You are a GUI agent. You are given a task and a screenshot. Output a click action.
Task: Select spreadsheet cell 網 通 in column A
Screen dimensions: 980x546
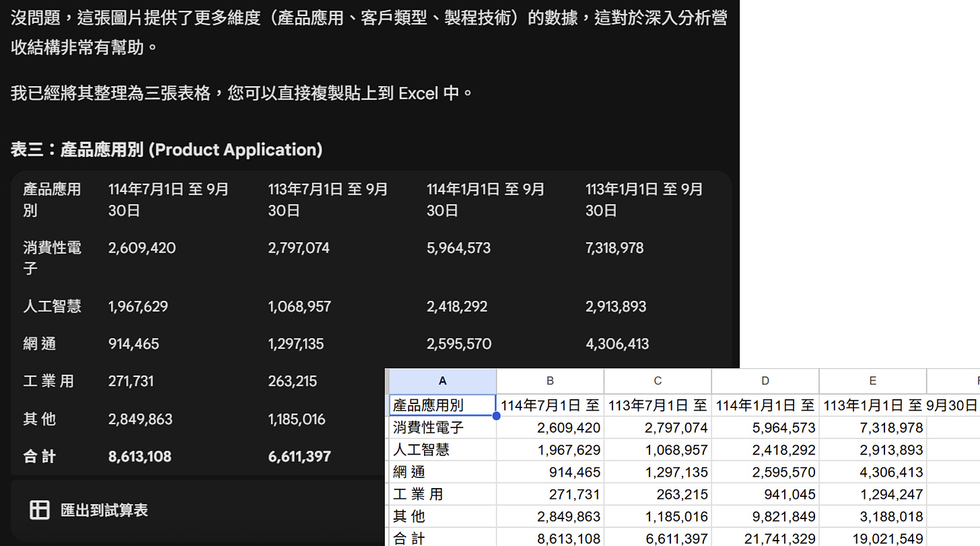coord(442,472)
